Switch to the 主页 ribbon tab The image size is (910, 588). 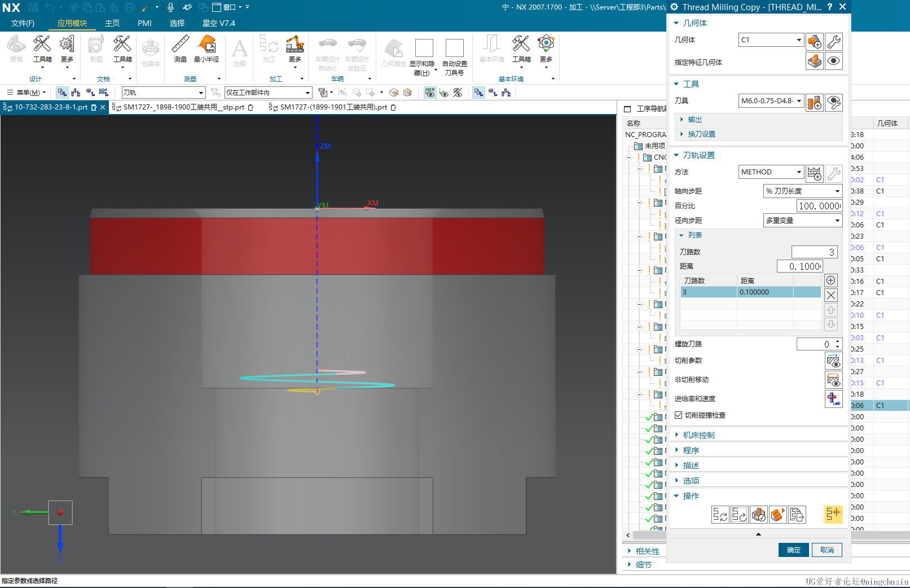pos(112,24)
